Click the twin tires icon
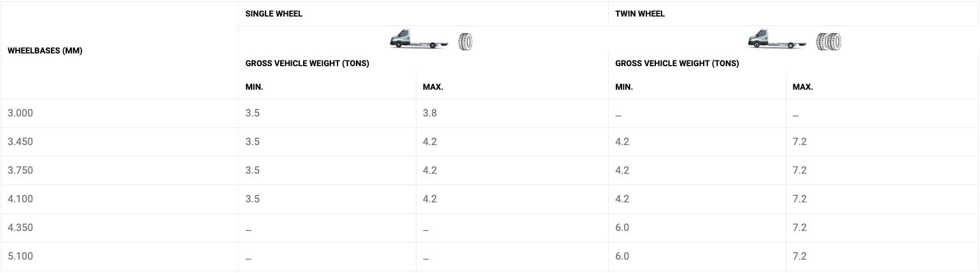 point(828,41)
